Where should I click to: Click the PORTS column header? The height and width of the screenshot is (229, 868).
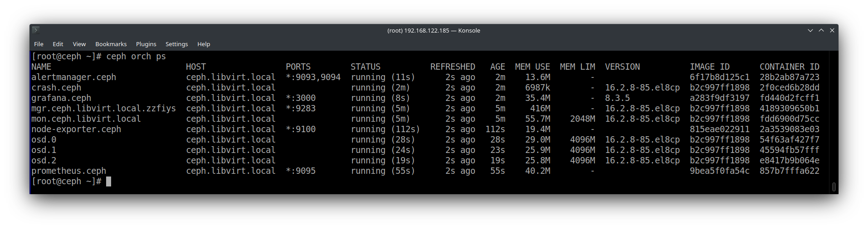(x=298, y=67)
